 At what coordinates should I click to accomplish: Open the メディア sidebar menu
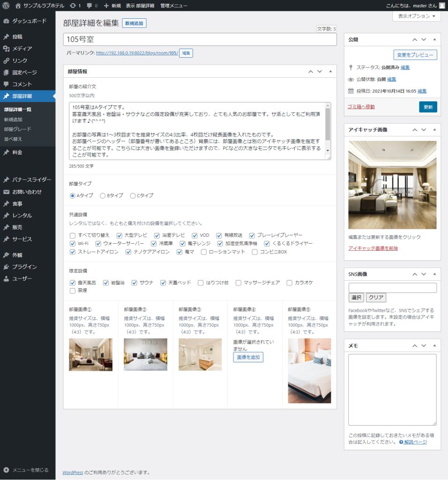[22, 49]
